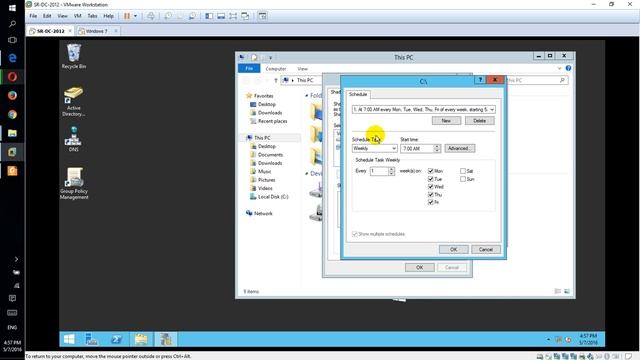
Task: Pause the VM with the toolbar pause icon
Action: 127,16
